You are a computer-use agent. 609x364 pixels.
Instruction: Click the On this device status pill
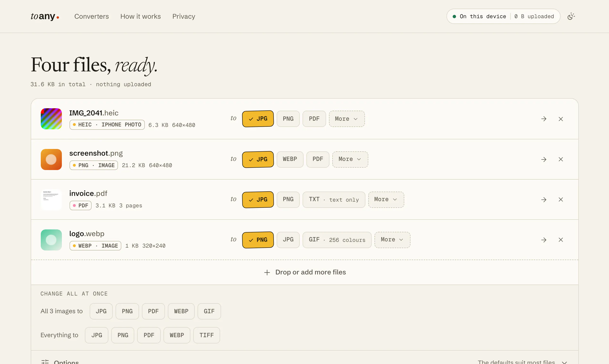coord(503,17)
